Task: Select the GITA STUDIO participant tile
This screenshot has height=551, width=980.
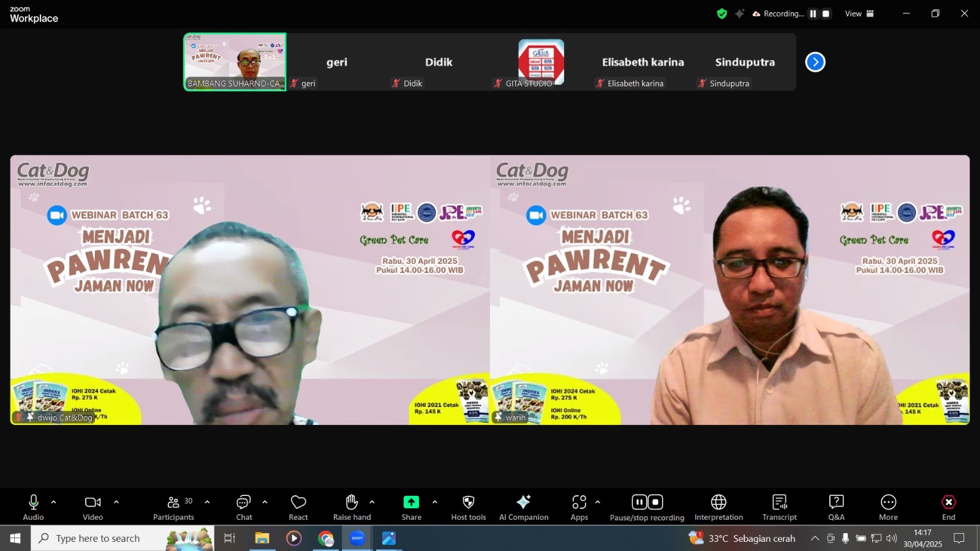Action: point(541,62)
